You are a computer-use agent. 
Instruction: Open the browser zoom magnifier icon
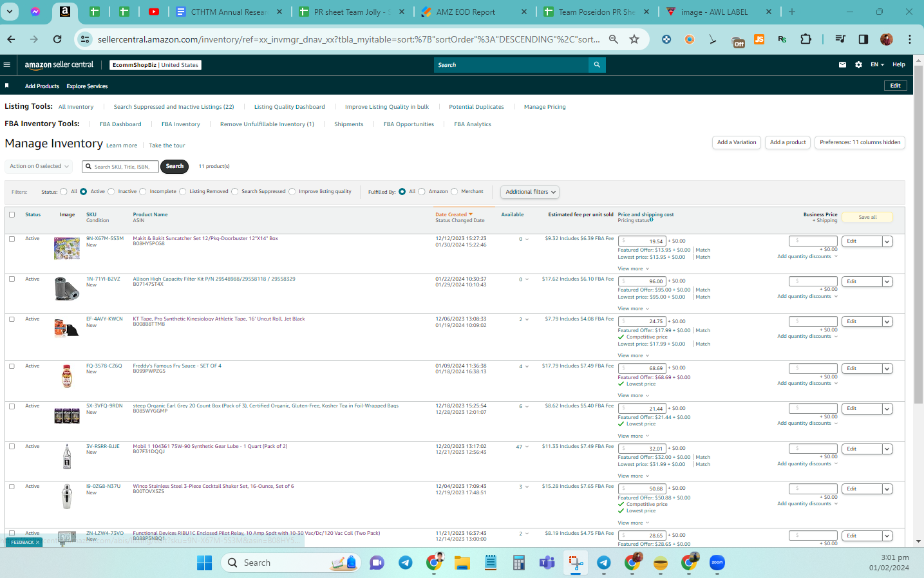pyautogui.click(x=614, y=39)
